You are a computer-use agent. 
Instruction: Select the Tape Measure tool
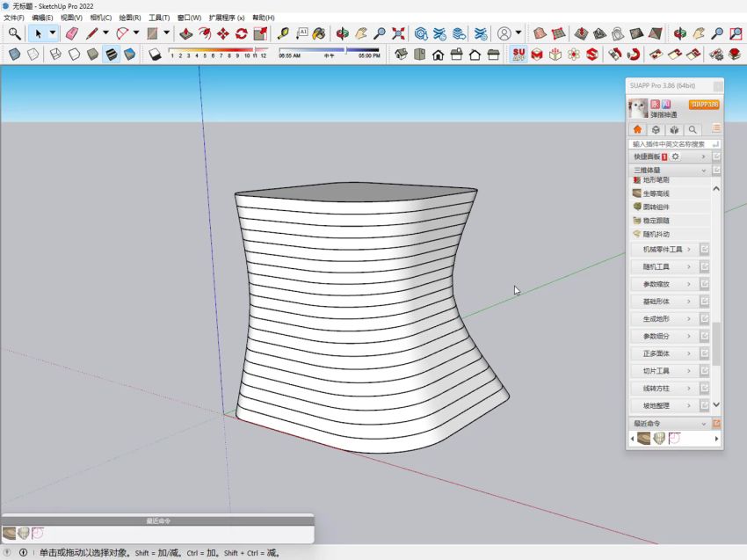283,33
